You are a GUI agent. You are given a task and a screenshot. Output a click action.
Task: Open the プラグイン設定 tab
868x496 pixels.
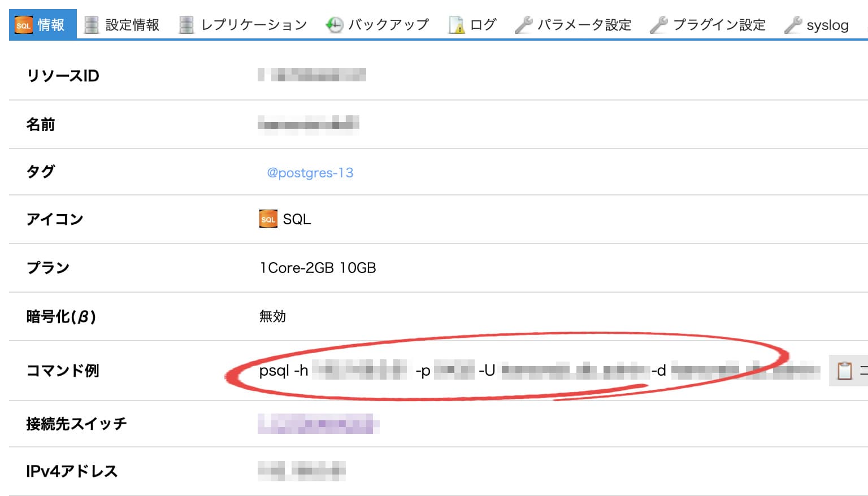click(708, 25)
